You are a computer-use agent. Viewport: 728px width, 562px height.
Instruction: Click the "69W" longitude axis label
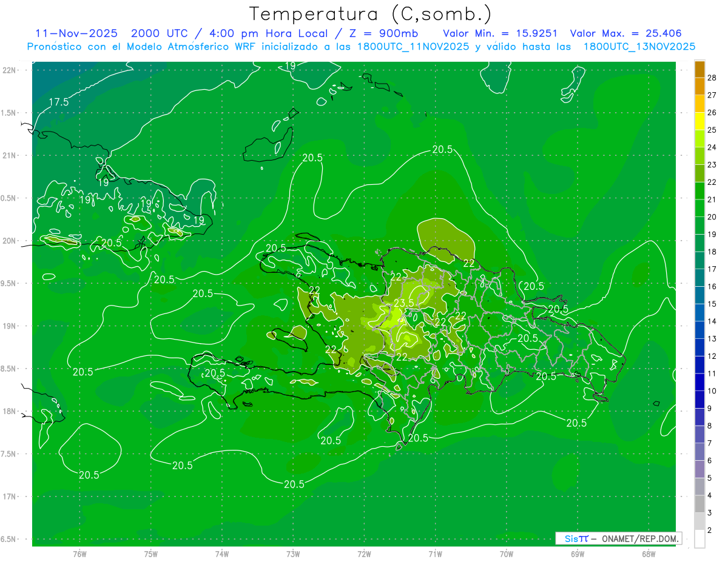pos(578,554)
